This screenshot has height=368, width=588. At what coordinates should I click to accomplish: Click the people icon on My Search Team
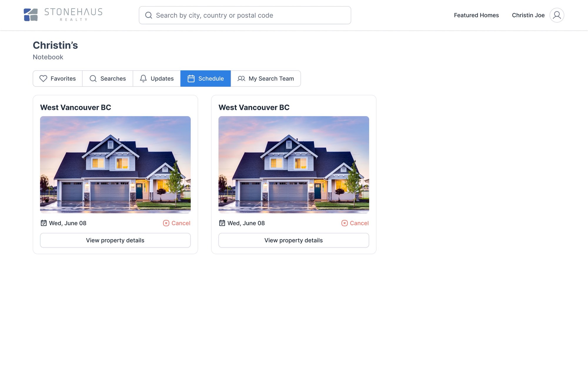pyautogui.click(x=241, y=79)
